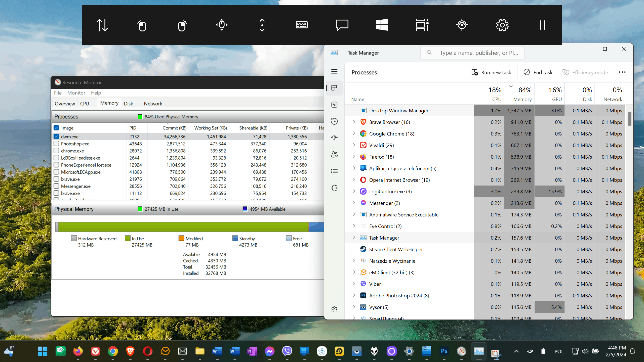Check the Photoshop.exe checkbox
This screenshot has height=362, width=644.
56,144
